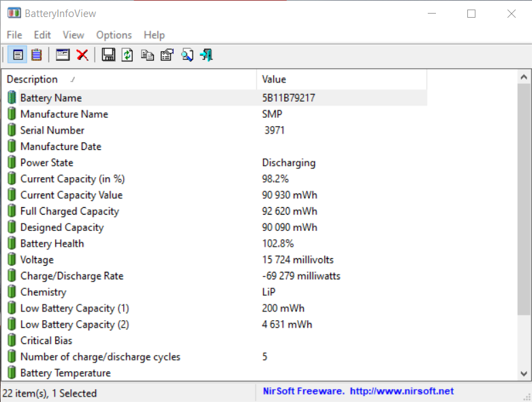Open the File menu
The image size is (532, 402).
(14, 35)
